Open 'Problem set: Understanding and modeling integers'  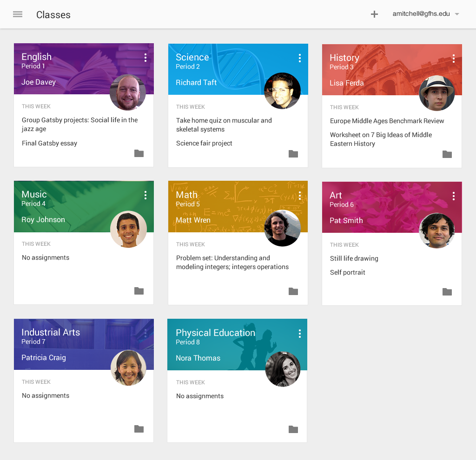pyautogui.click(x=232, y=262)
